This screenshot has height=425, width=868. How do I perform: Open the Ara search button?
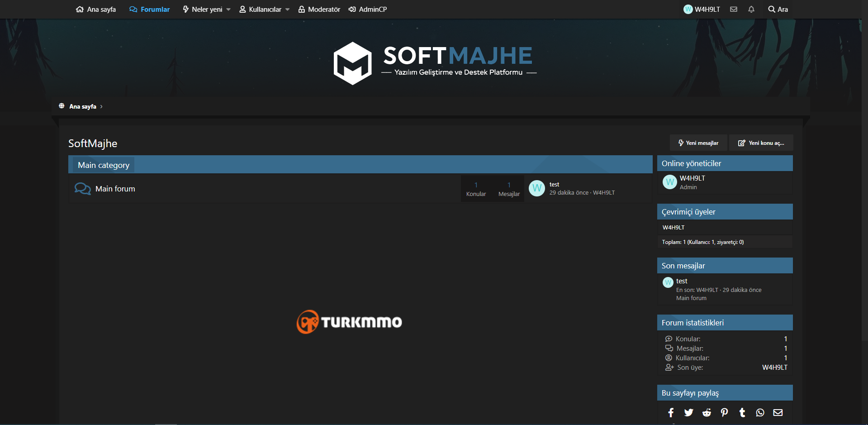pos(778,9)
